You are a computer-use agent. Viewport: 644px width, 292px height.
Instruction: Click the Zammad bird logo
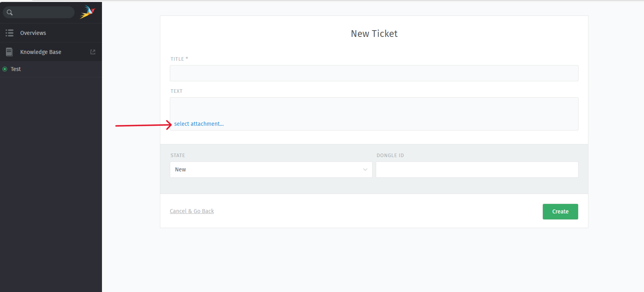(87, 12)
